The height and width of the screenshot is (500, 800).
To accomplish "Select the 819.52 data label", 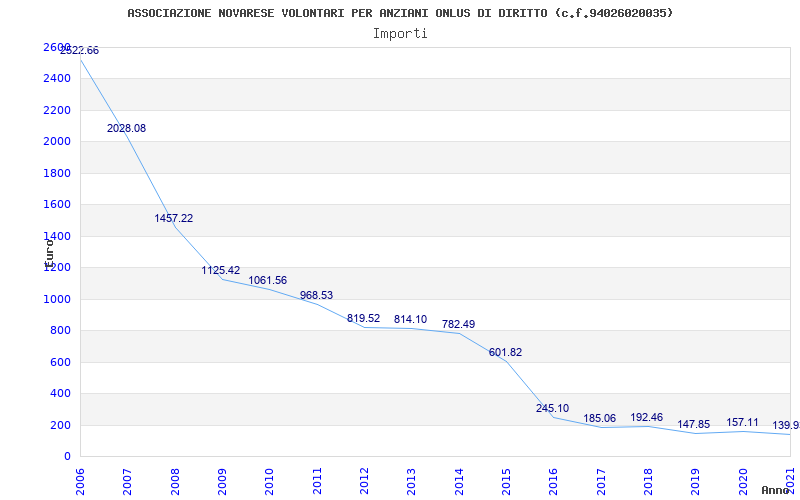I will [x=364, y=318].
